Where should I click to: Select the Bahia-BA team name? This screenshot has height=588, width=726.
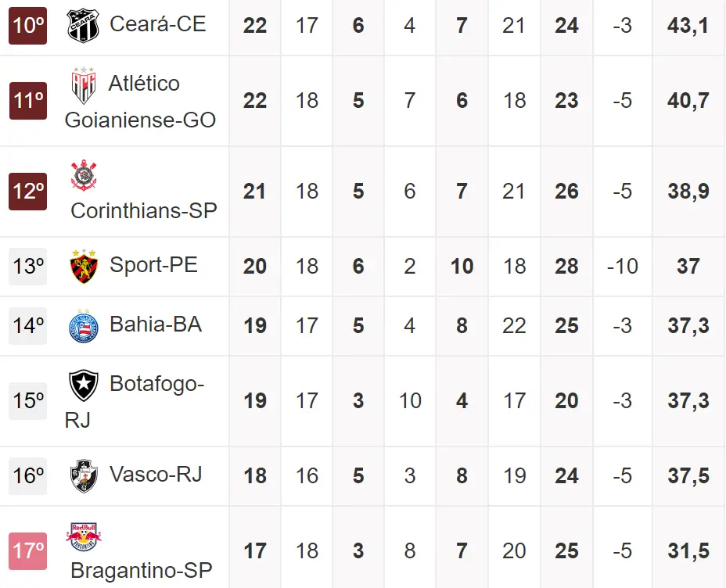(x=156, y=324)
